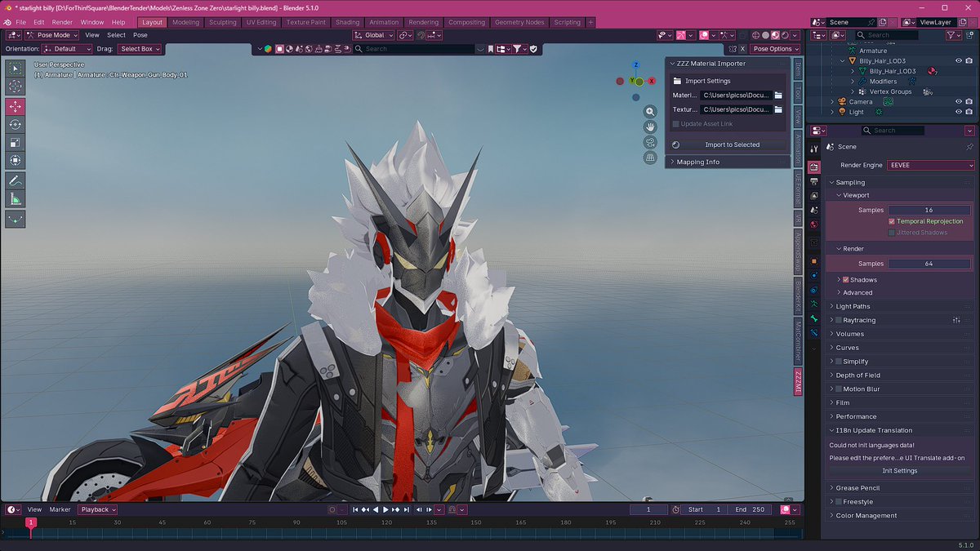Open the View Layer properties tab icon
Viewport: 980px width, 551px height.
point(814,196)
